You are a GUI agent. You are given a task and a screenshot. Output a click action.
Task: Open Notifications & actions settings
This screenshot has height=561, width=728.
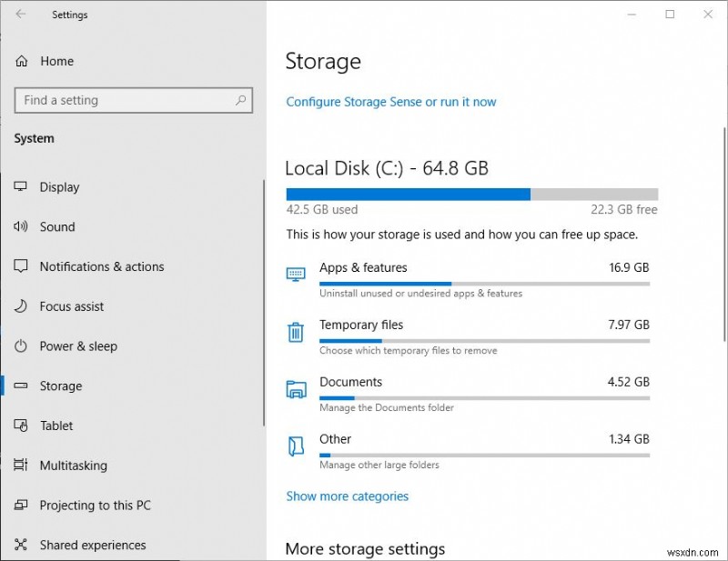click(102, 266)
